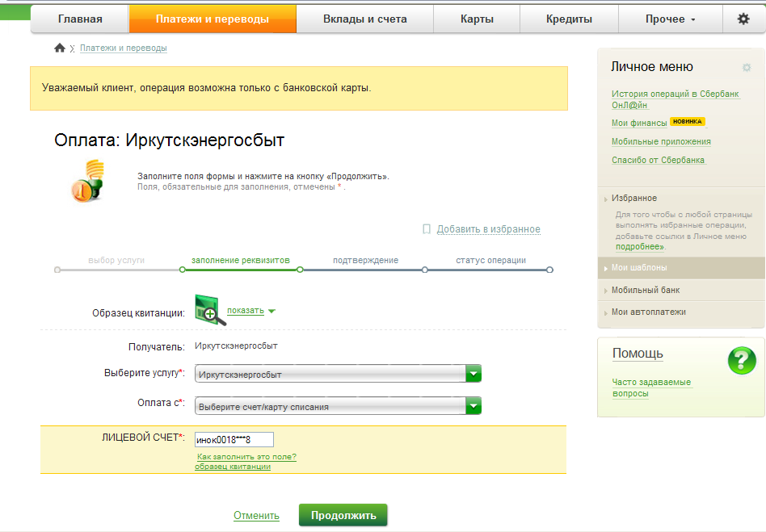Viewport: 766px width, 532px height.
Task: Expand the Избранное section
Action: [x=634, y=198]
